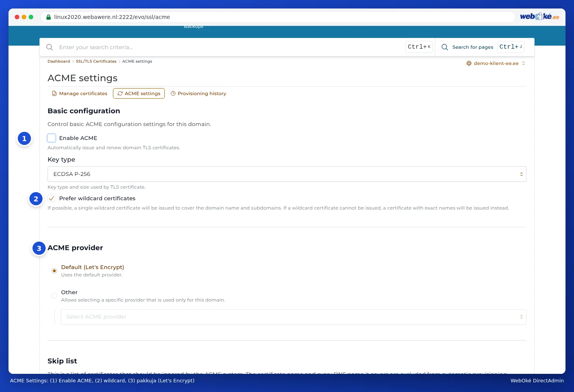
Task: Open SSL/TLS Certificates breadcrumb link
Action: 96,61
